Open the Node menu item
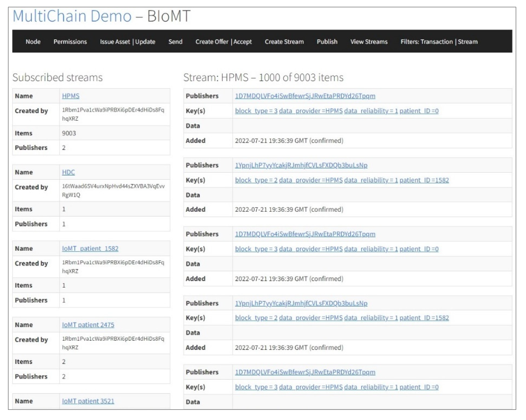 [x=33, y=42]
